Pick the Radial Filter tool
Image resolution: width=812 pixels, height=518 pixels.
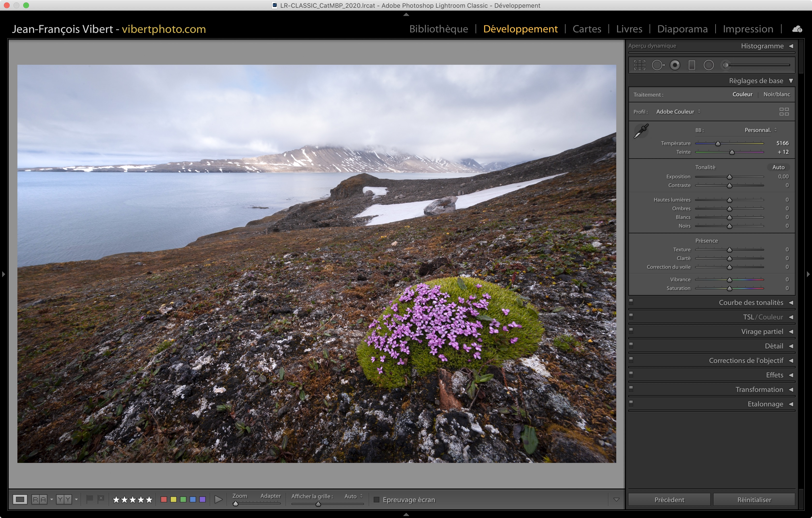[709, 65]
